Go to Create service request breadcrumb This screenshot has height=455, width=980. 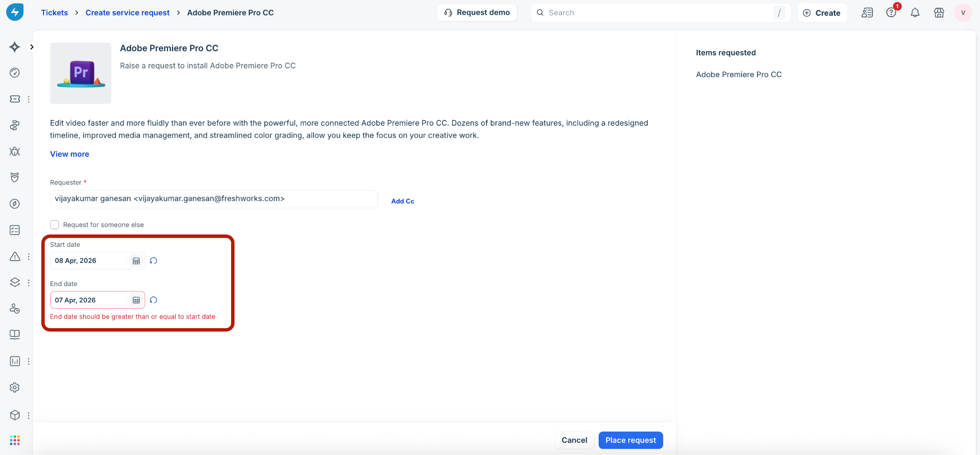(x=127, y=12)
